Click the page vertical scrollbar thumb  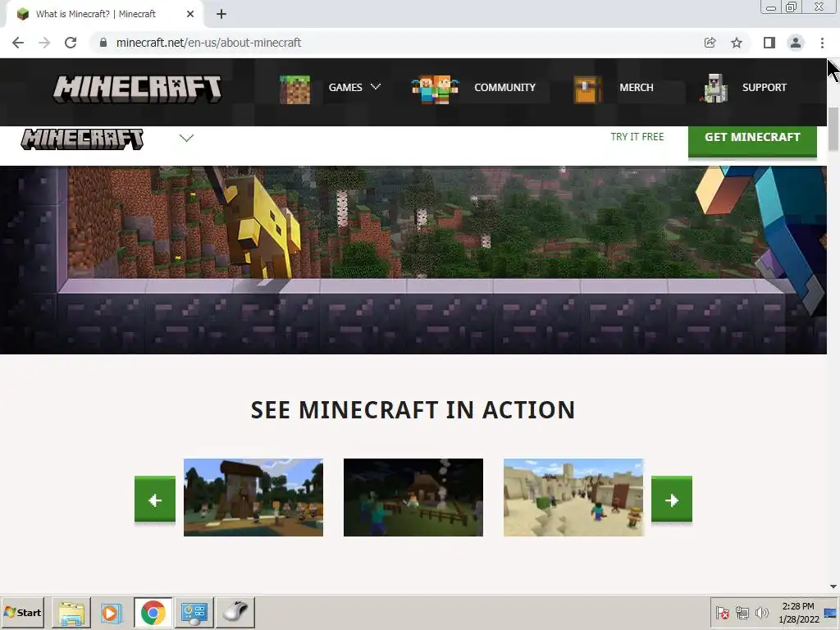coord(833,129)
